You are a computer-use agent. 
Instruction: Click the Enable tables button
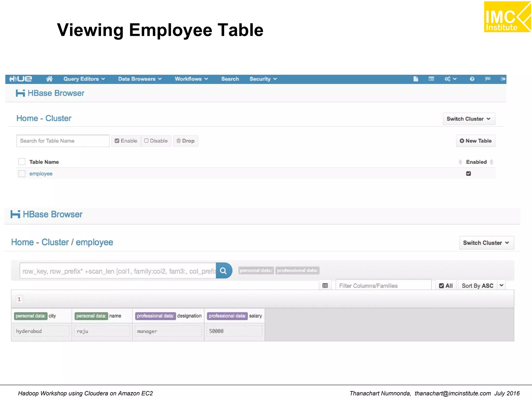click(x=126, y=141)
